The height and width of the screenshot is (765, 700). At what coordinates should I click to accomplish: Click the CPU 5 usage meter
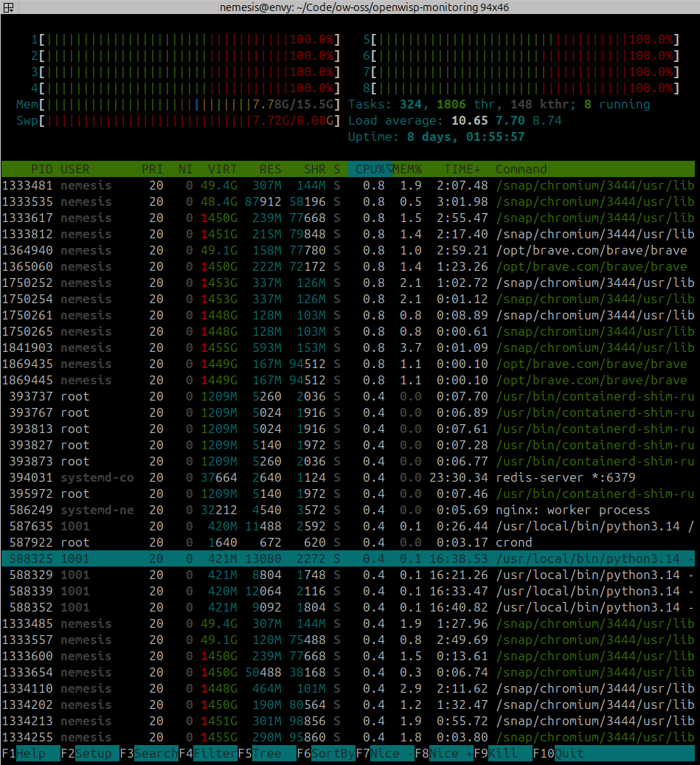pyautogui.click(x=521, y=40)
